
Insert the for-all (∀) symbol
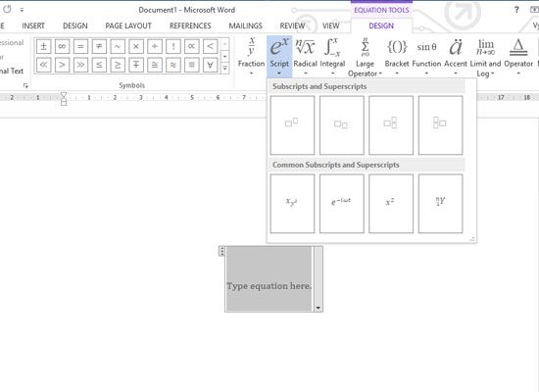210,65
